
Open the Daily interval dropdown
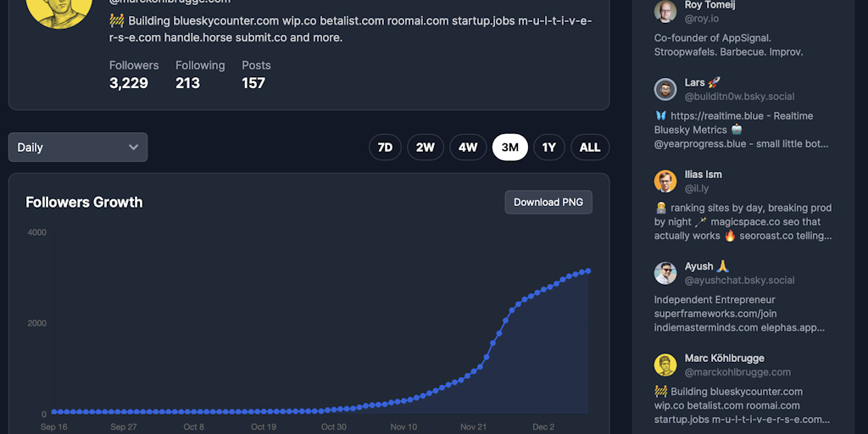pos(77,147)
